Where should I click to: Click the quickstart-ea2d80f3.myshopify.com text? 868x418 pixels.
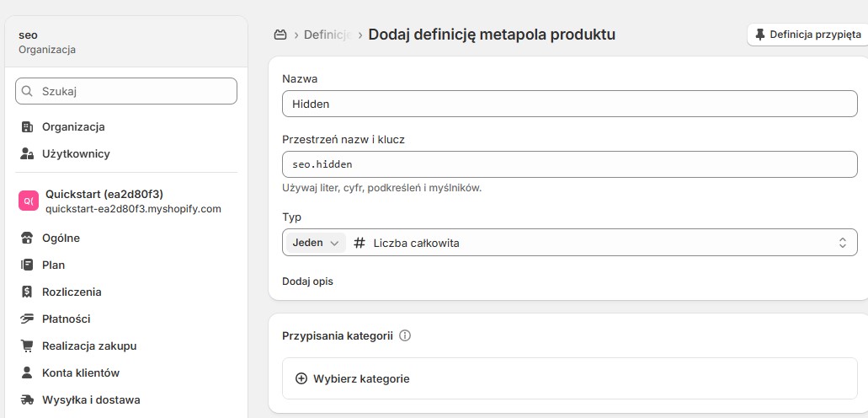pos(133,209)
